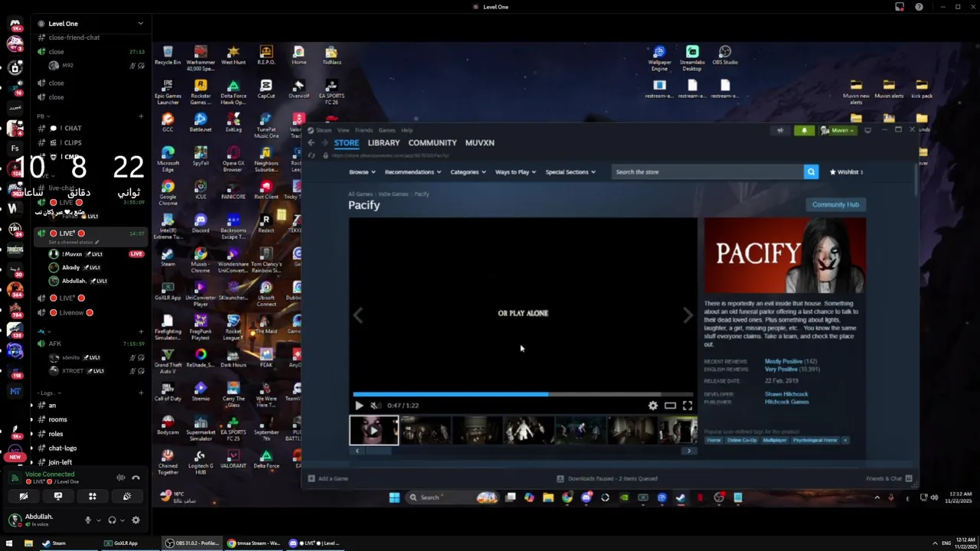Add a channel to the PB category
This screenshot has width=980, height=551.
[x=141, y=116]
